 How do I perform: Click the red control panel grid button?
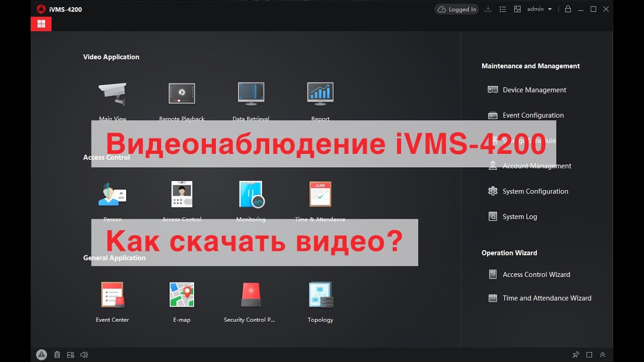coord(41,24)
